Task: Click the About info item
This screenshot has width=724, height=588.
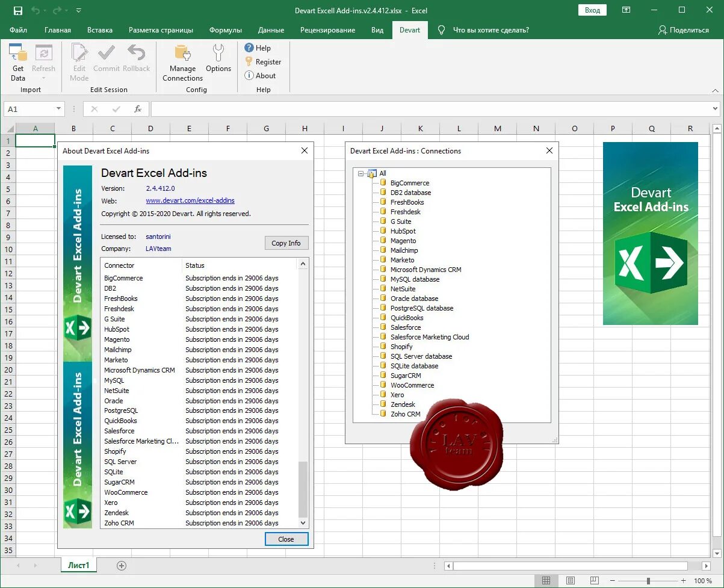Action: pos(260,76)
